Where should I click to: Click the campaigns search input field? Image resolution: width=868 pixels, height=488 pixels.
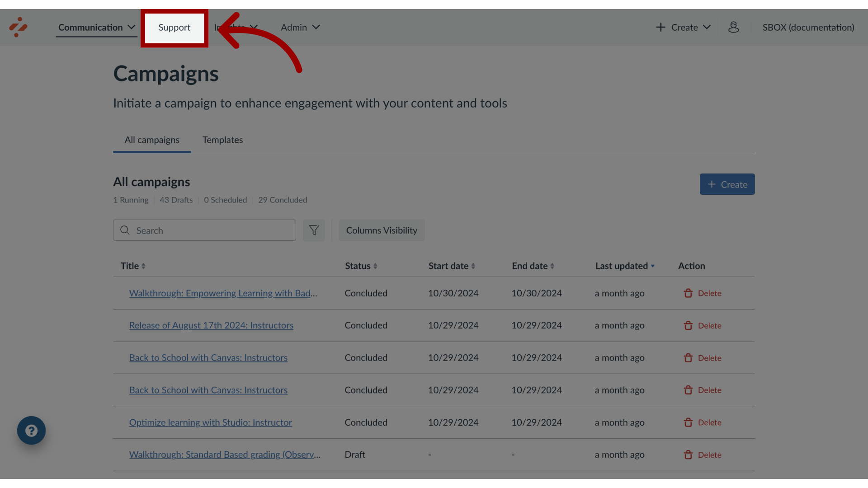tap(204, 230)
